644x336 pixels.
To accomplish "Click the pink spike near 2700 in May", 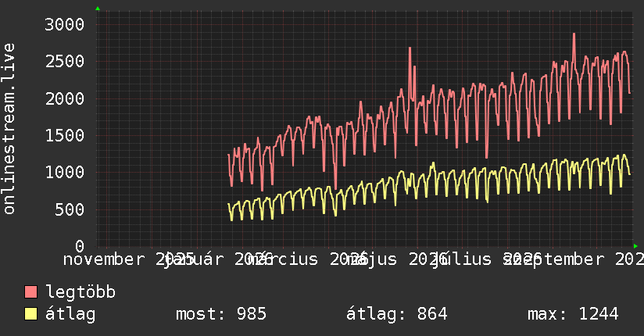I will (410, 49).
